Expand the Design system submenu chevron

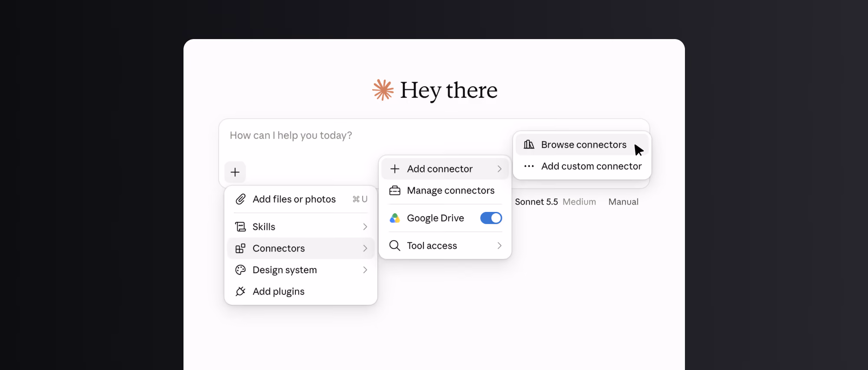click(x=365, y=270)
